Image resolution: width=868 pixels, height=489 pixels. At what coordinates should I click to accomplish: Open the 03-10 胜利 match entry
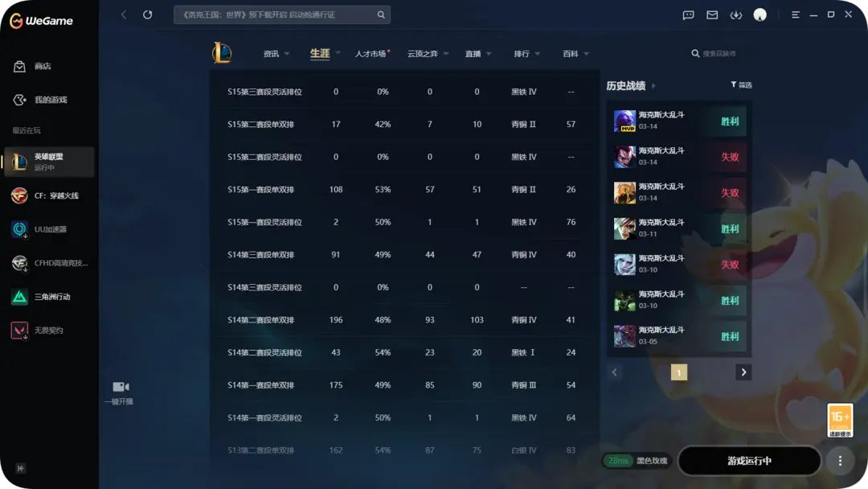point(679,301)
